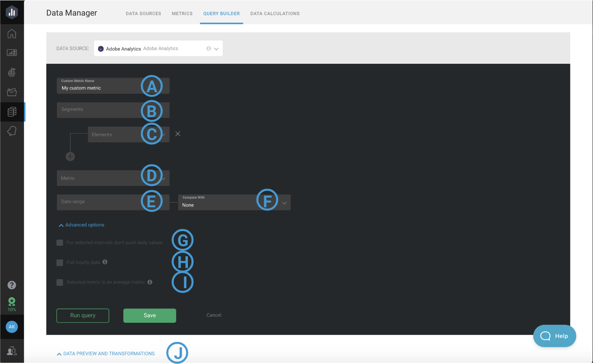
Task: Add another element with plus button
Action: pos(70,157)
